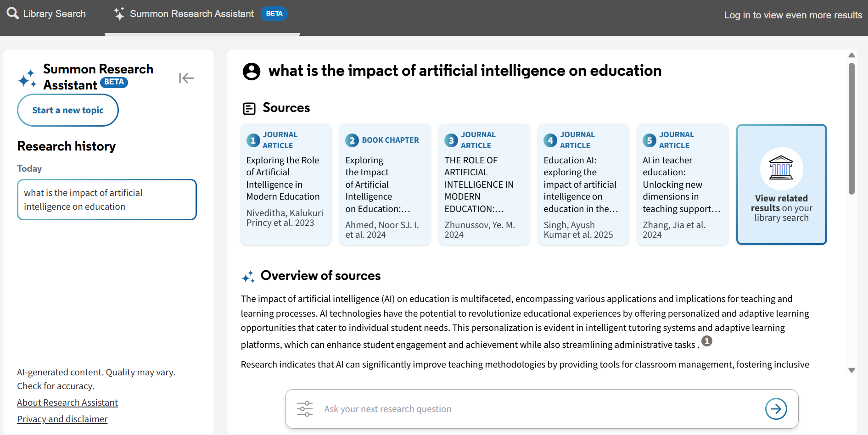The image size is (868, 435).
Task: Open citation marker 1 in overview
Action: [707, 341]
